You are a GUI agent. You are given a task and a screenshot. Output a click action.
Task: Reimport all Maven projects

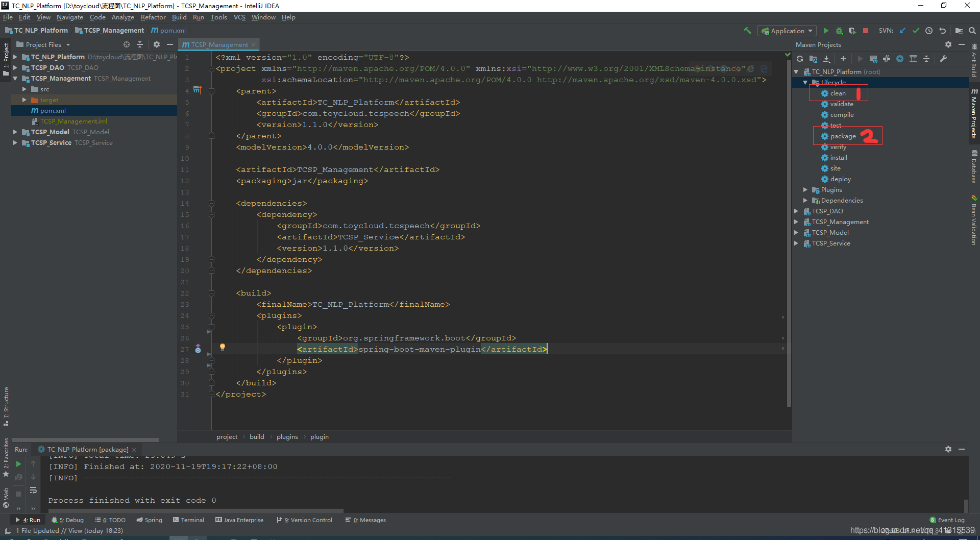[800, 59]
